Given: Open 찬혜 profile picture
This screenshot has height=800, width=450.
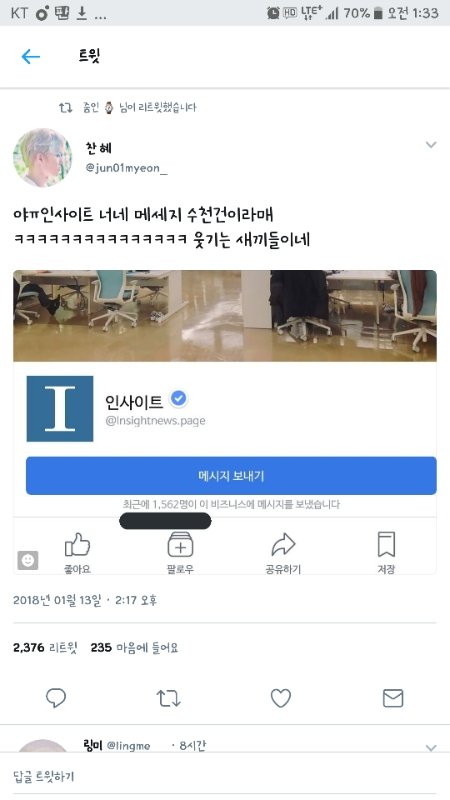Looking at the screenshot, I should click(43, 158).
